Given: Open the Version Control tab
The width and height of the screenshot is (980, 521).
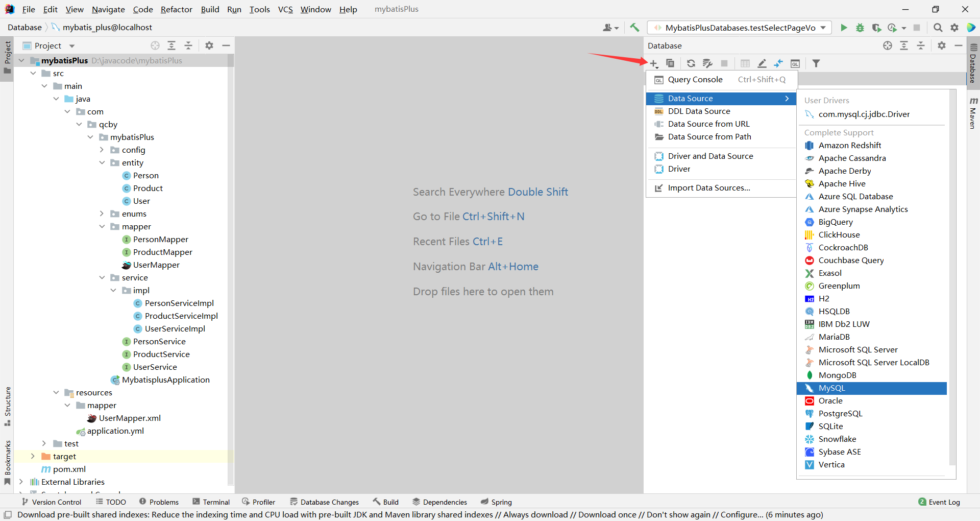Looking at the screenshot, I should click(51, 502).
